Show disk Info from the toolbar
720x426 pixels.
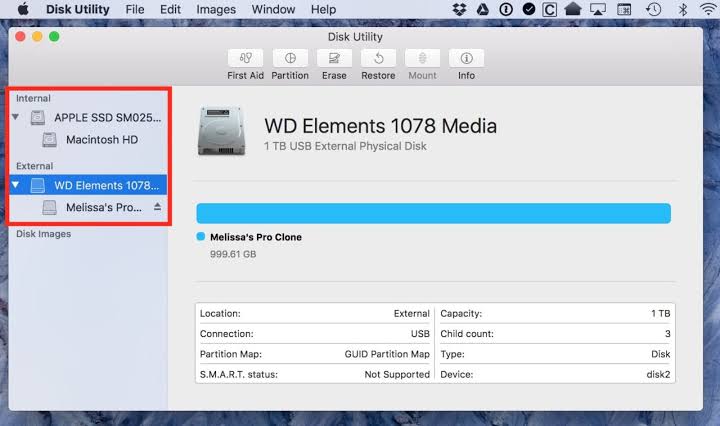466,58
